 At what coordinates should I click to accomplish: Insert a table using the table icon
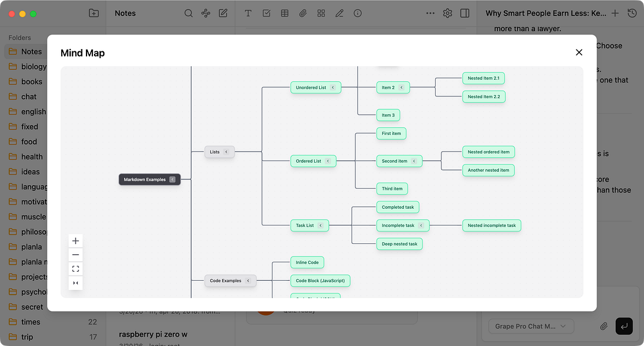point(284,13)
